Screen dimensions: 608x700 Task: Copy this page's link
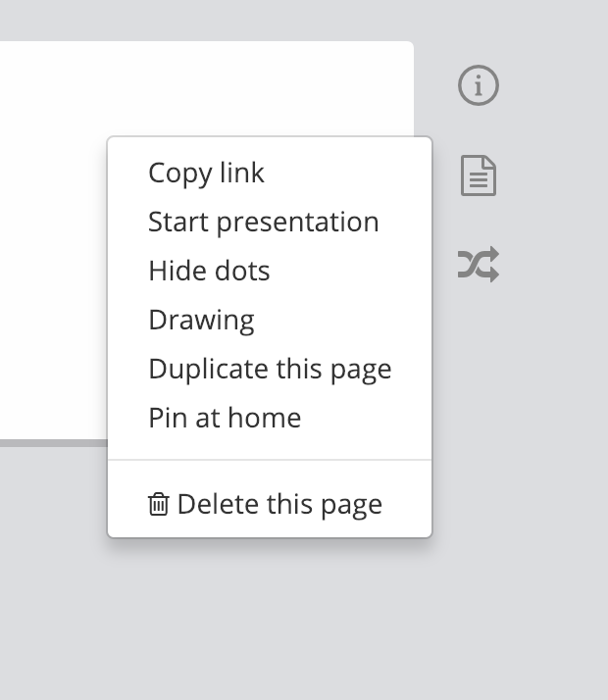coord(206,173)
